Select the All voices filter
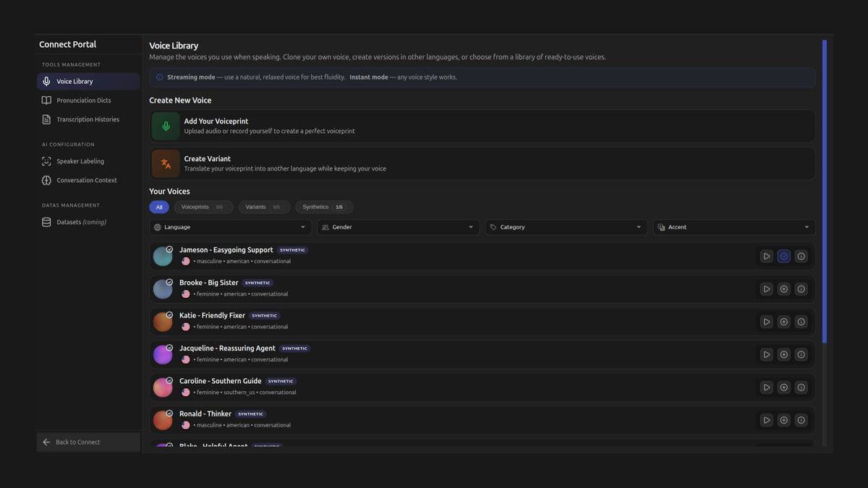This screenshot has height=488, width=868. [159, 207]
